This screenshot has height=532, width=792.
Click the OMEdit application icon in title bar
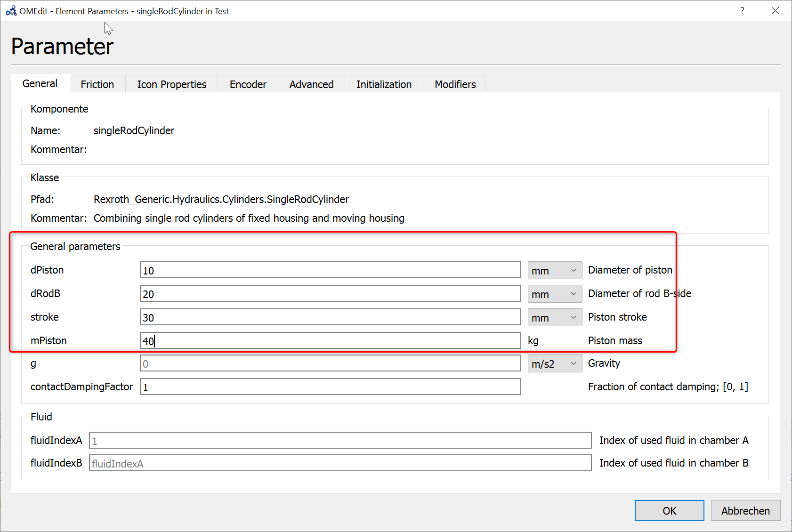[10, 10]
